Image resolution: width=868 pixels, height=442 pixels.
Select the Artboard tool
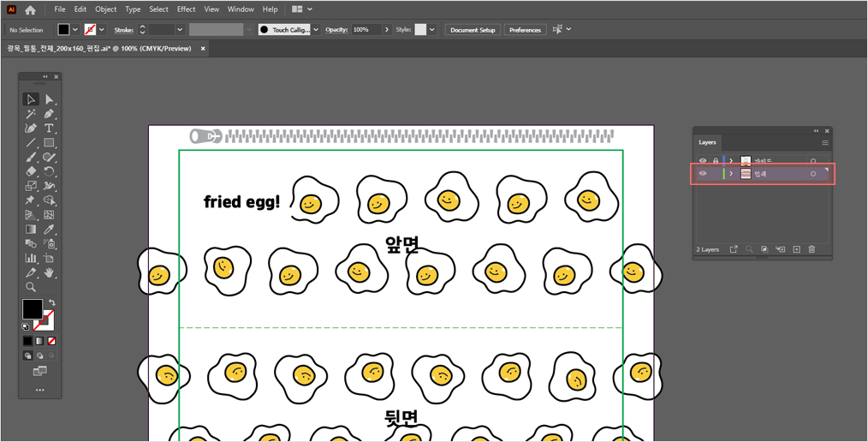coord(50,258)
